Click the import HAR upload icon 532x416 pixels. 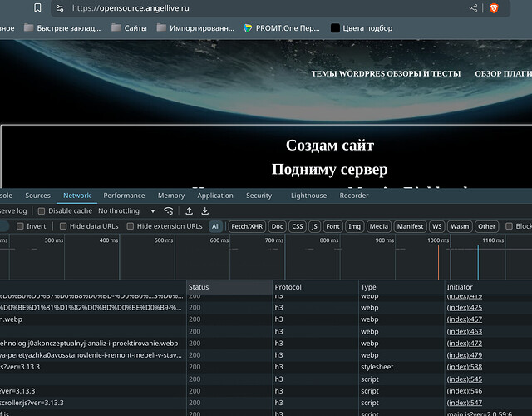pyautogui.click(x=190, y=211)
